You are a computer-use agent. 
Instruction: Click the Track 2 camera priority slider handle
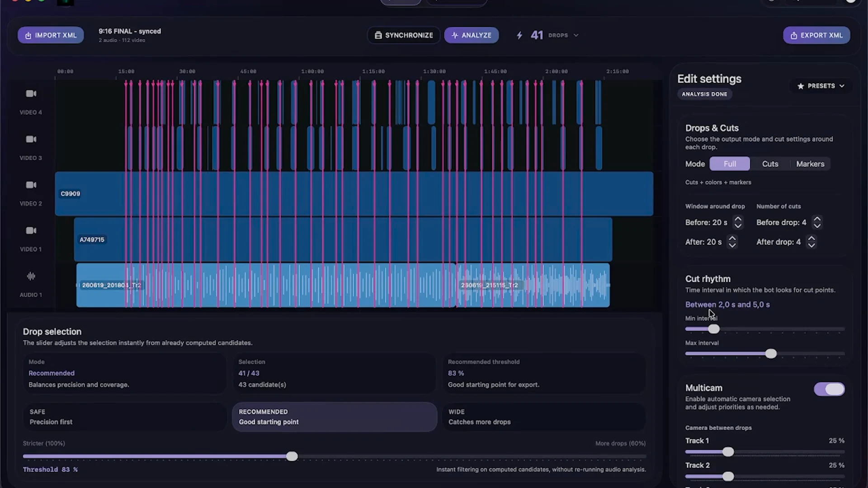click(728, 476)
